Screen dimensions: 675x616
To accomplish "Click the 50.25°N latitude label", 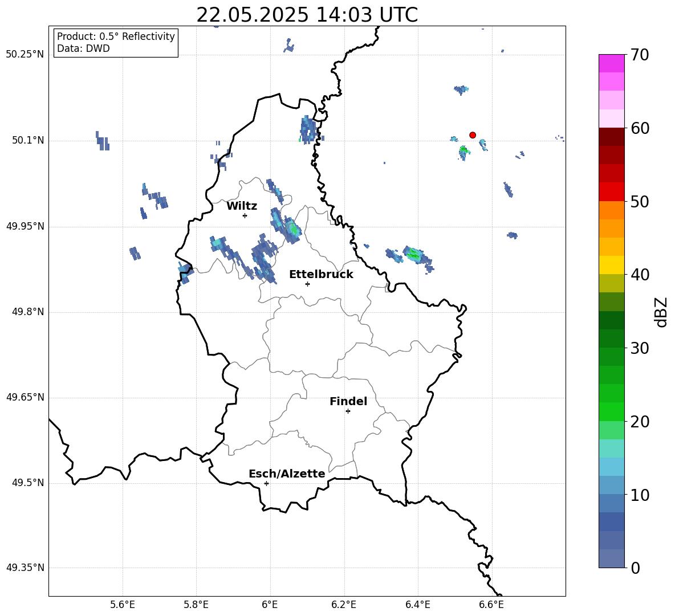I will [x=25, y=55].
